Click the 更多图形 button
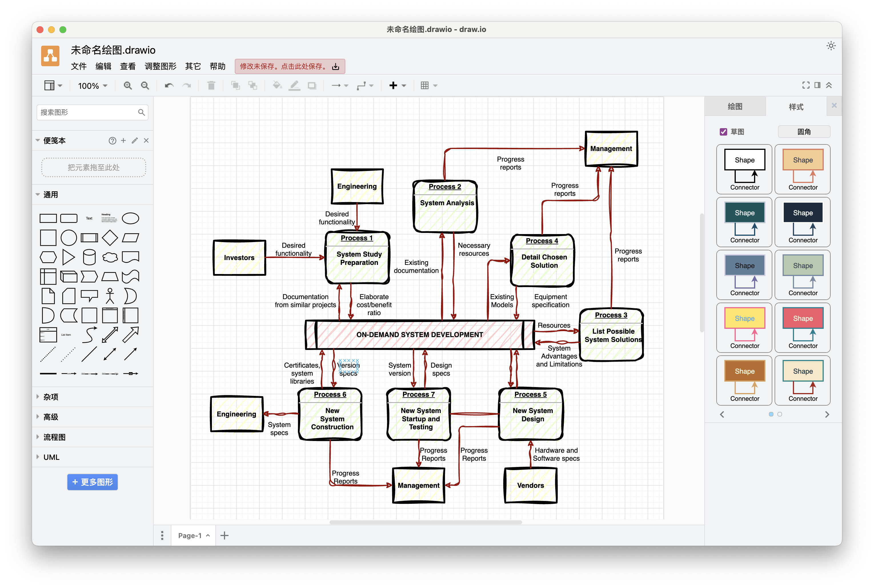This screenshot has width=874, height=588. click(92, 482)
